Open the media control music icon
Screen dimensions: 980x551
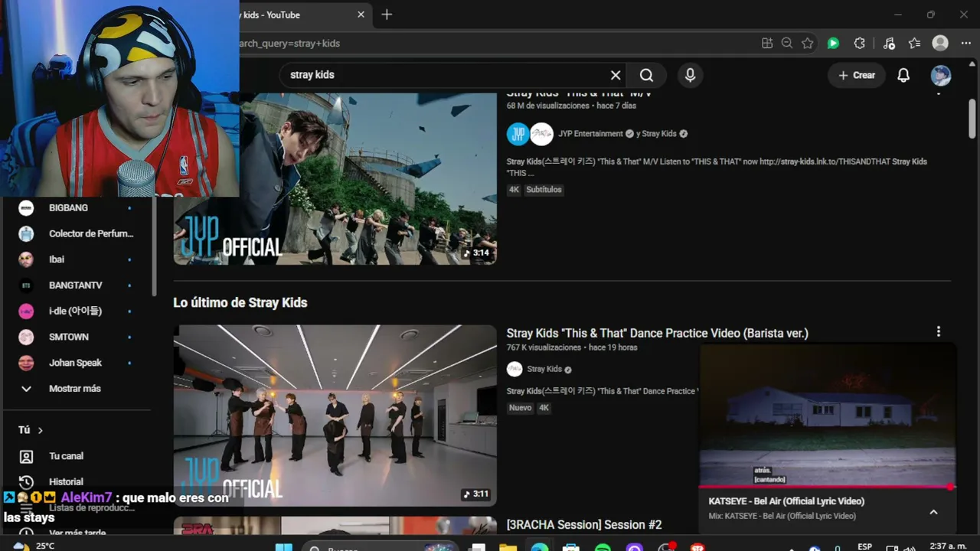pyautogui.click(x=889, y=44)
